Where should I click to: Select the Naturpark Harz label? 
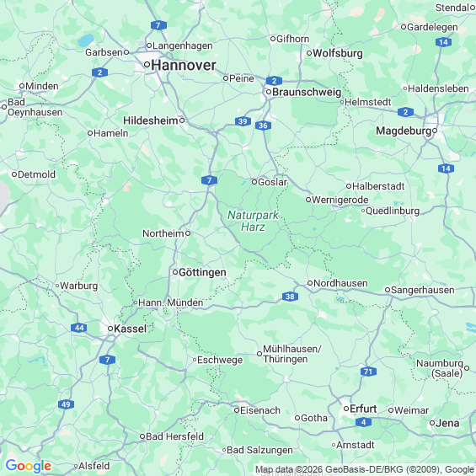click(x=253, y=221)
